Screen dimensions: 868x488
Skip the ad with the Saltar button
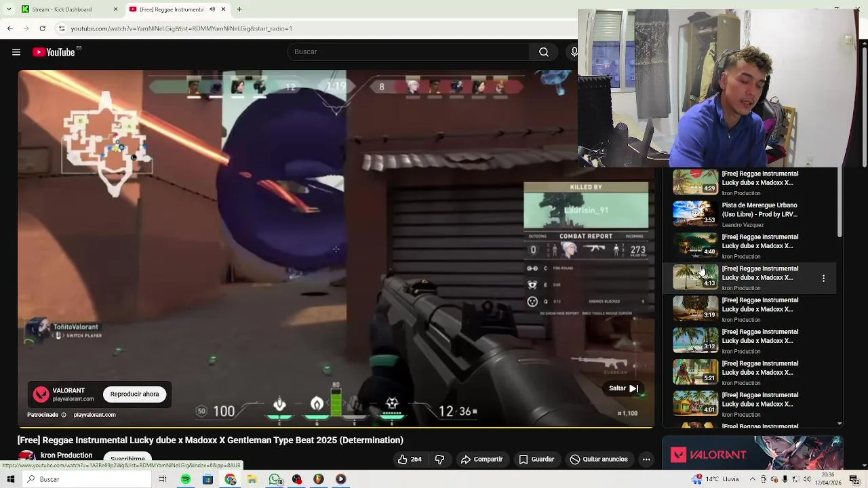(x=624, y=388)
